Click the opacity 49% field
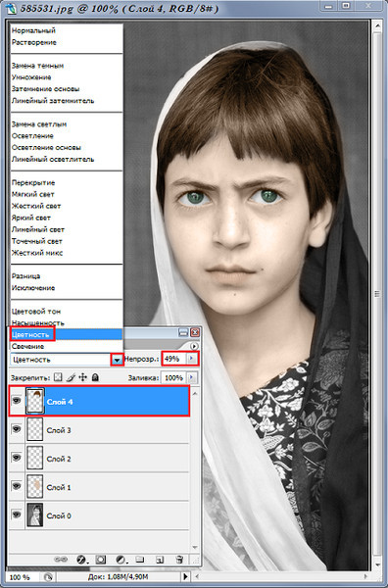Image resolution: width=388 pixels, height=588 pixels. click(x=174, y=359)
